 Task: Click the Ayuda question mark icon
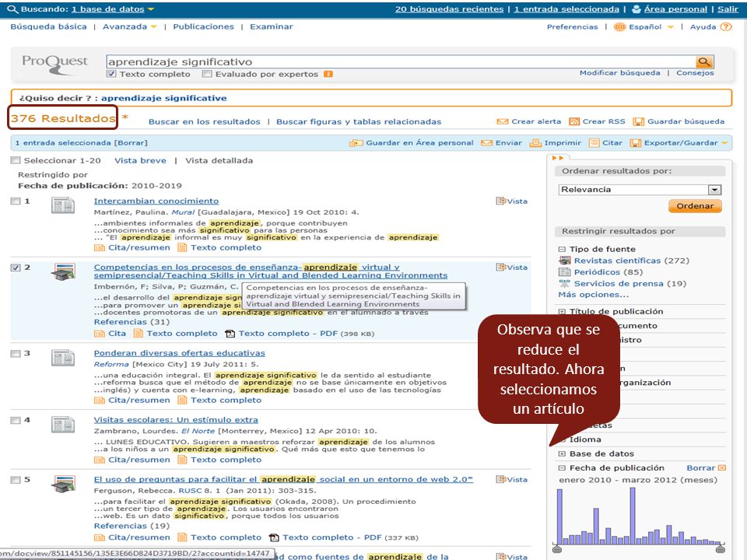pyautogui.click(x=725, y=26)
